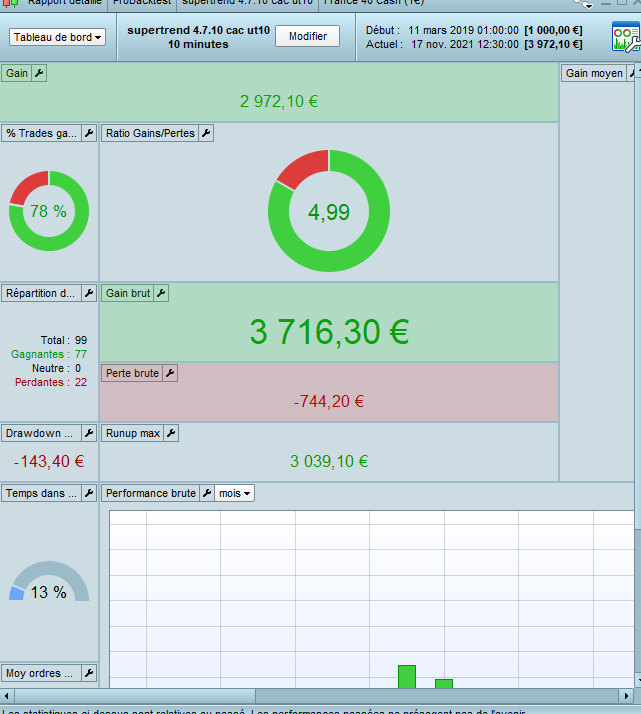Click the runup value 3 039,10 €
Screen dimensions: 641x714
click(329, 461)
